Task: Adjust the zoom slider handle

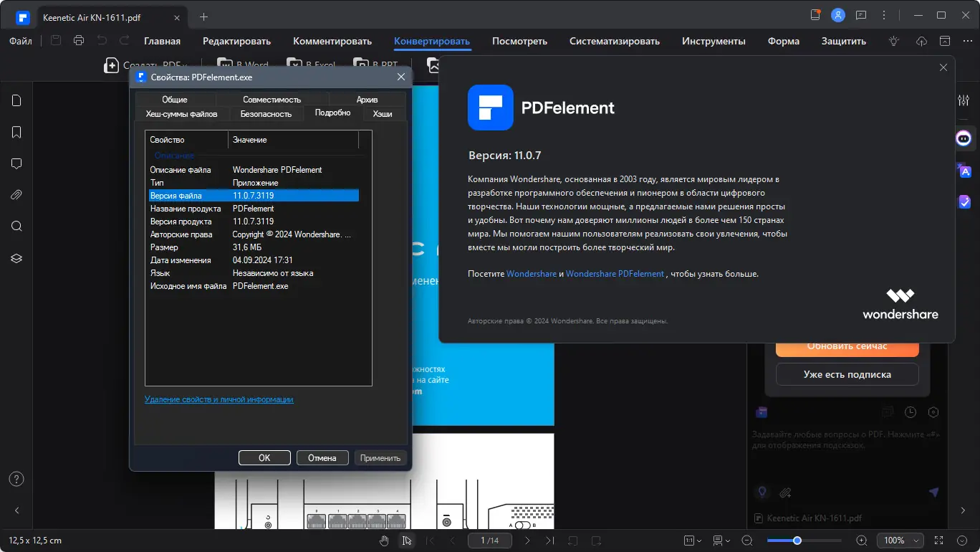Action: [797, 541]
